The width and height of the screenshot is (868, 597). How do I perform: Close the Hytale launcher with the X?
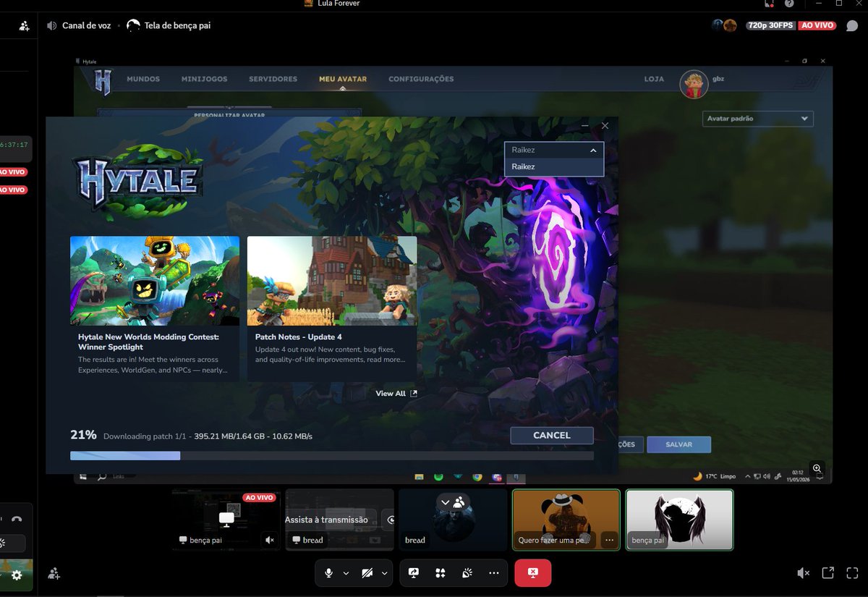605,126
